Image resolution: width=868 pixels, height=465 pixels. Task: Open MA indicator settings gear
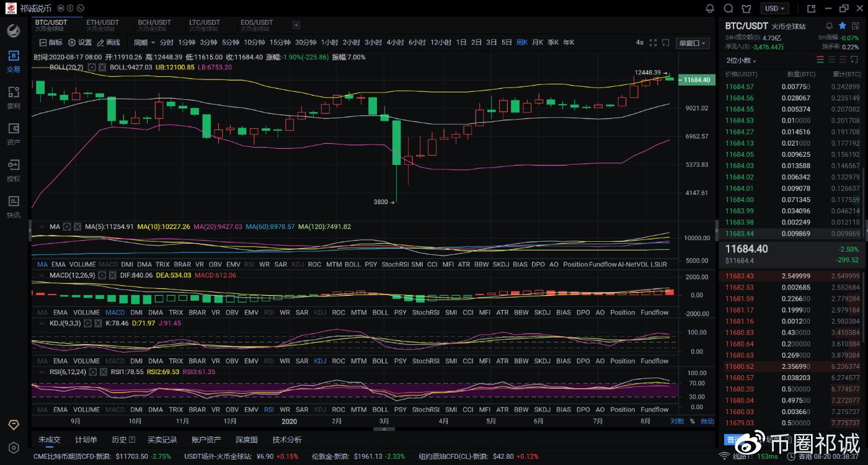tap(66, 227)
